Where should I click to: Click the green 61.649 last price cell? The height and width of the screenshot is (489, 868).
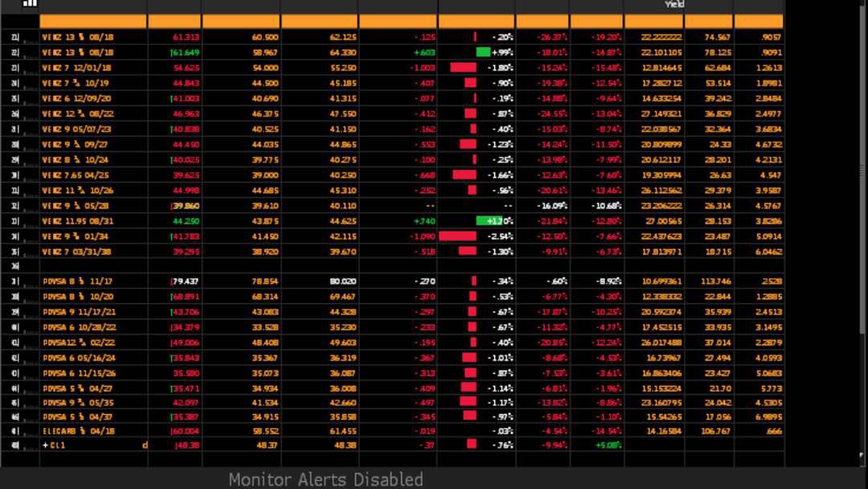tap(186, 52)
